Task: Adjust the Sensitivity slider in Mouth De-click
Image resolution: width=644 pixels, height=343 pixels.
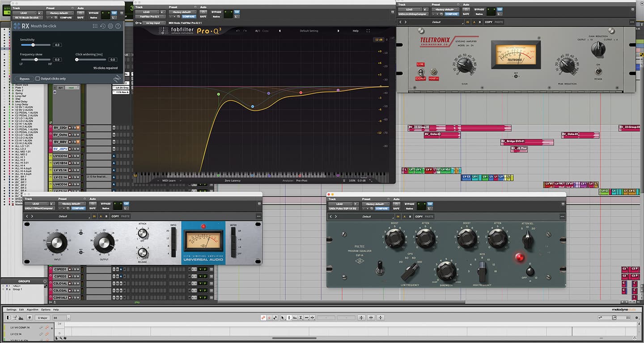Action: pyautogui.click(x=33, y=45)
